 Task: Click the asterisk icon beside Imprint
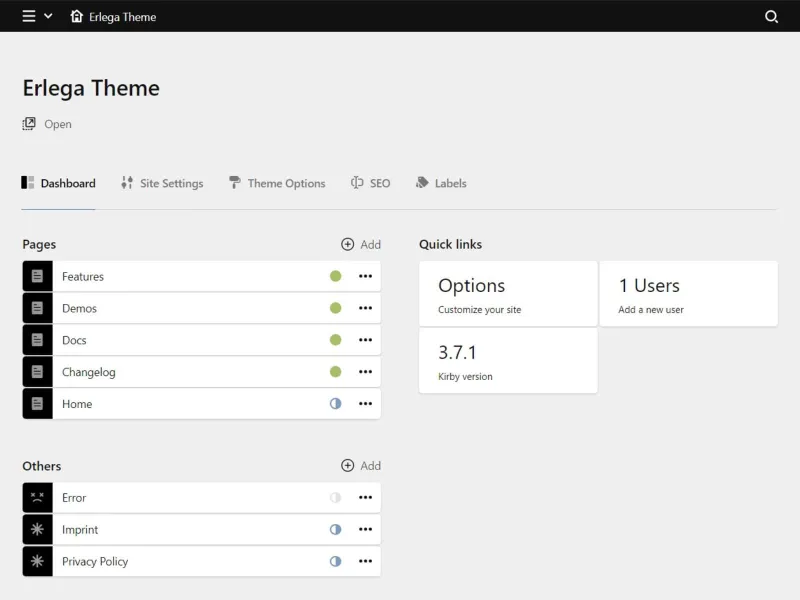pyautogui.click(x=36, y=529)
